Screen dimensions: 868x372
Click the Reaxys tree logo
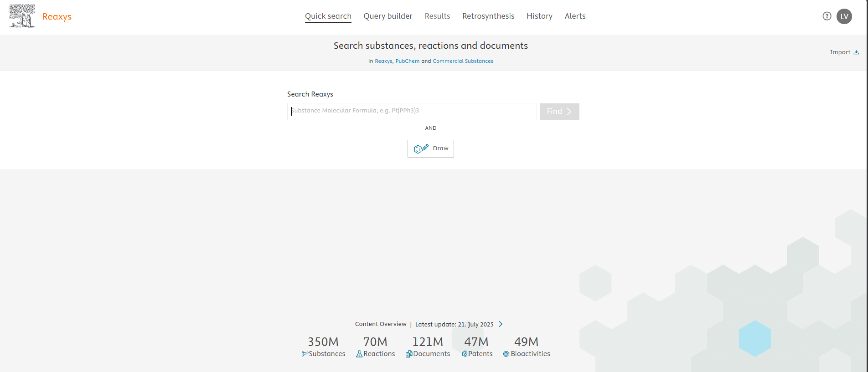click(x=22, y=16)
